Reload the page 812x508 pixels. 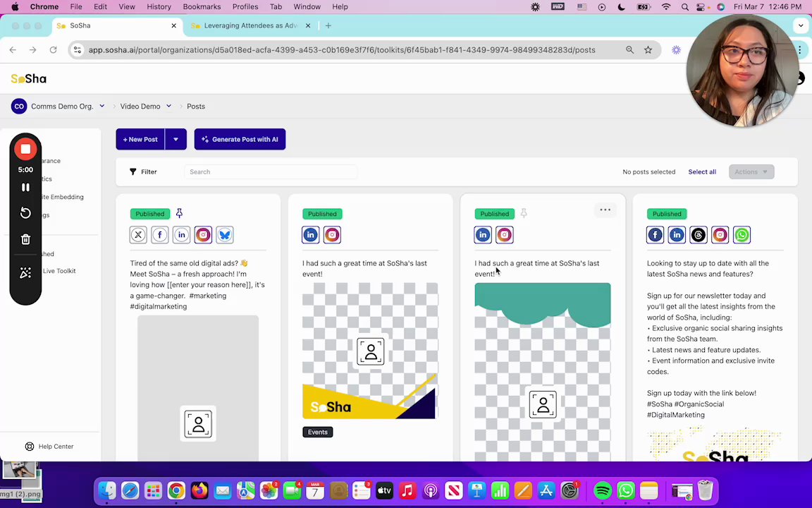[53, 50]
